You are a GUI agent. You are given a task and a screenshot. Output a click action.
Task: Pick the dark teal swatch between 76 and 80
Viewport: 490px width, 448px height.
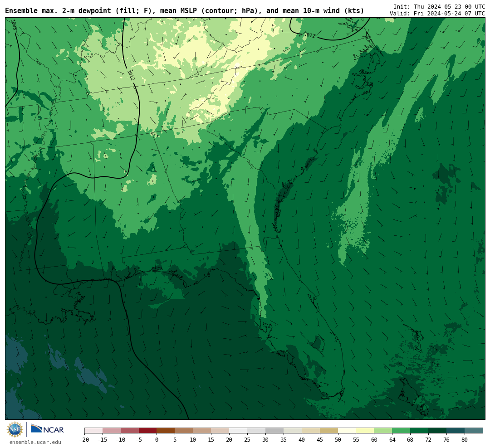(x=456, y=431)
